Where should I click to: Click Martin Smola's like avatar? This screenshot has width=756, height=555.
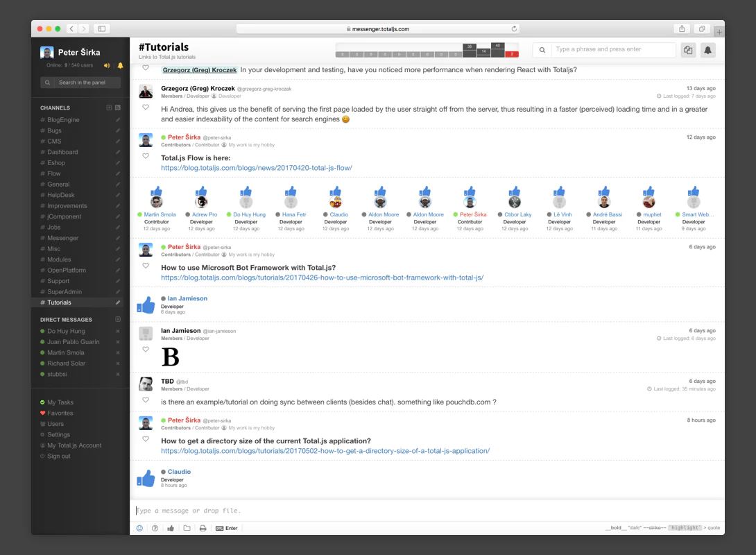156,202
